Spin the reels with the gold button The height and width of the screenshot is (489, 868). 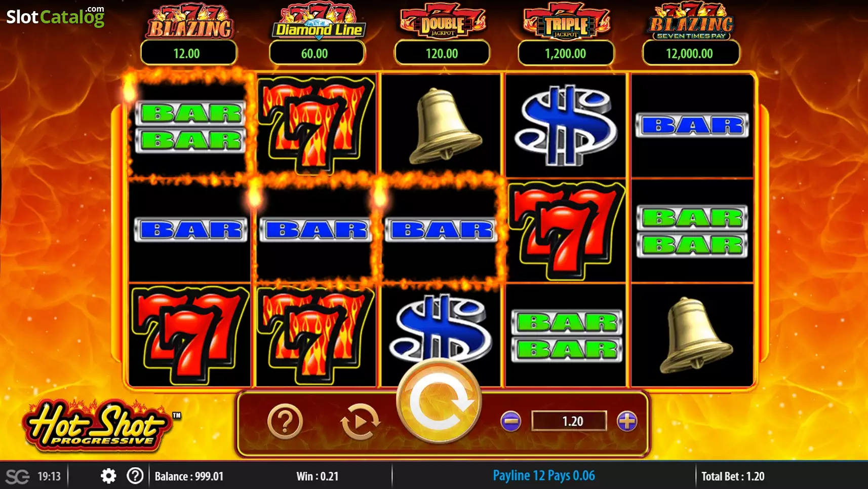[439, 401]
